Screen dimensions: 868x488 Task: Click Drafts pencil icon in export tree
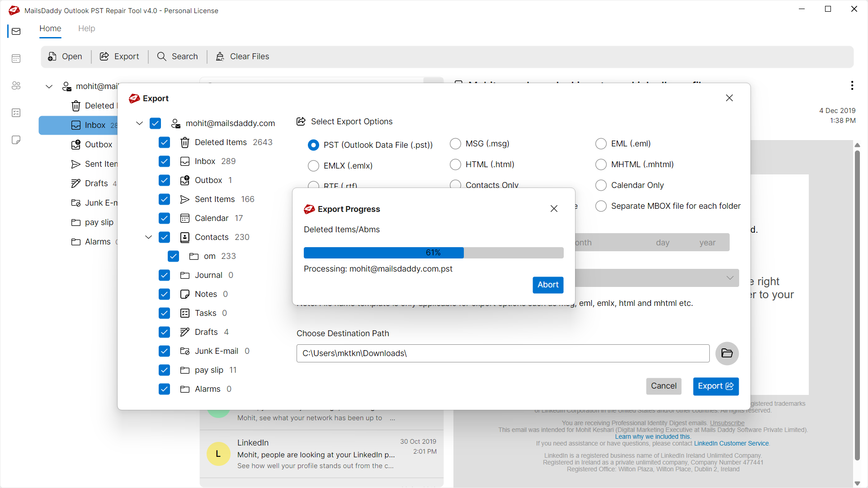pos(185,332)
